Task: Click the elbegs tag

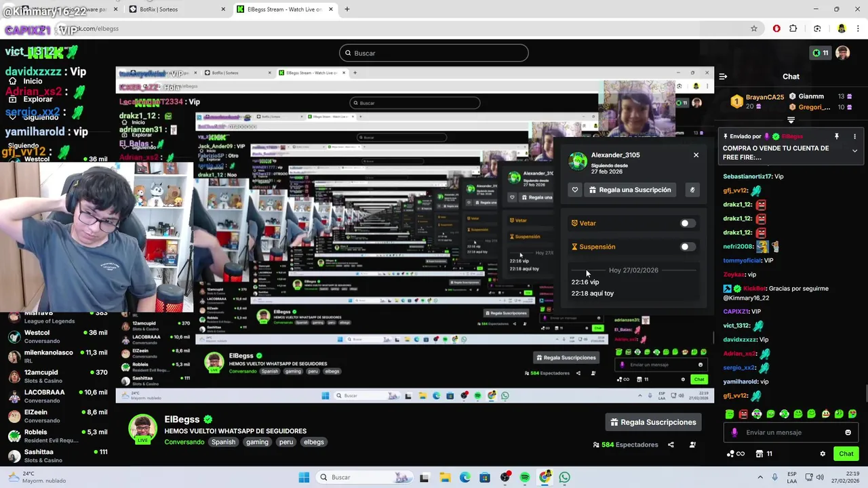Action: coord(314,442)
